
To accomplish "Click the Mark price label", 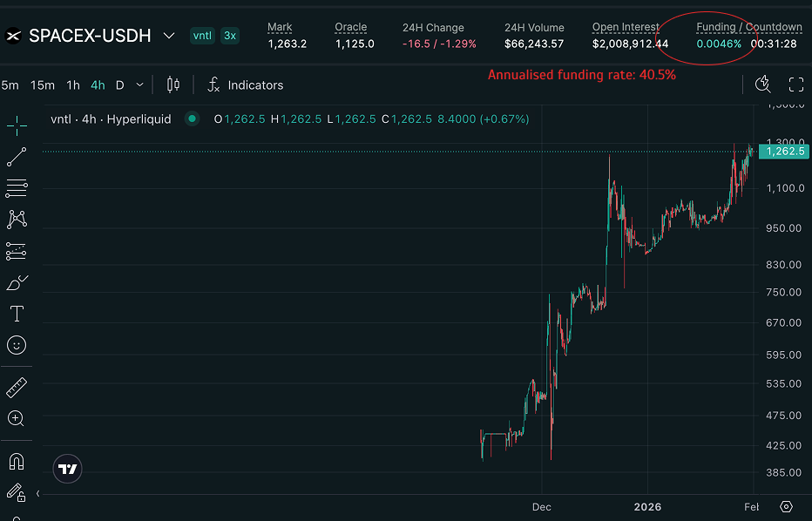I will pos(280,27).
